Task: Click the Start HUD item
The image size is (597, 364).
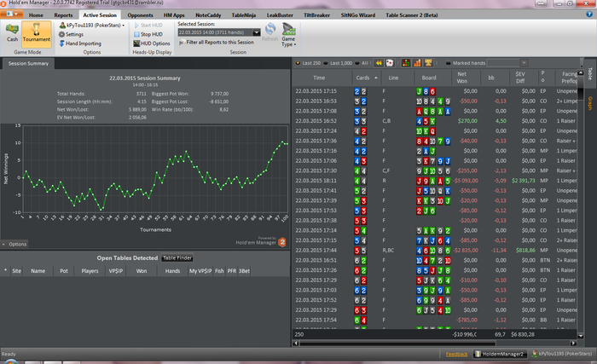Action: [148, 25]
